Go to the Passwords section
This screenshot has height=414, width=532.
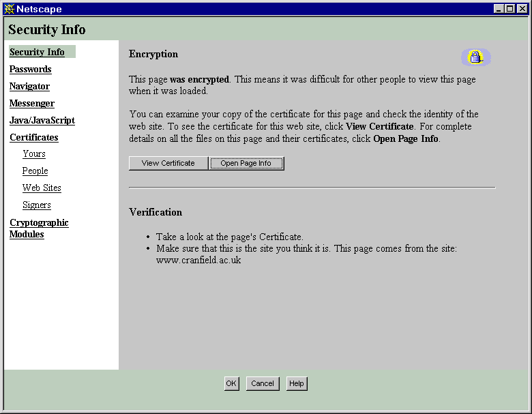coord(31,69)
